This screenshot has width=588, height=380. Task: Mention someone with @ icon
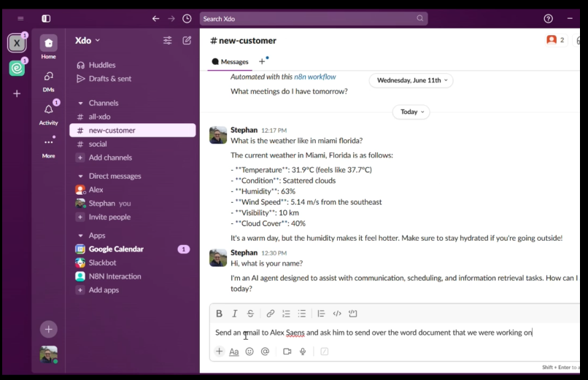[x=265, y=352]
